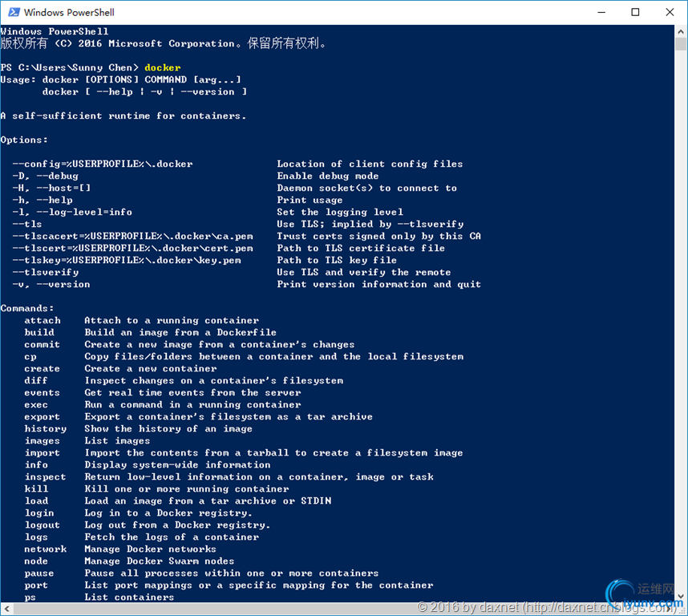Click the '--tlscert' option line
688x616 pixels.
pos(132,249)
